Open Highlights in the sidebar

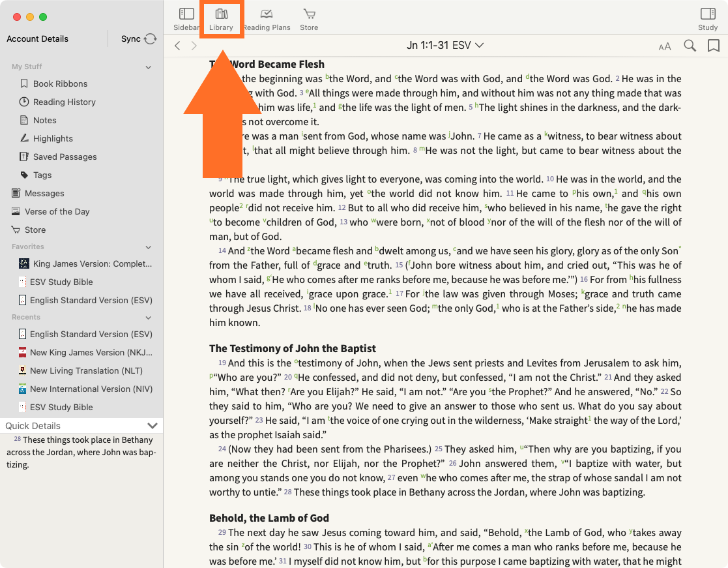53,138
